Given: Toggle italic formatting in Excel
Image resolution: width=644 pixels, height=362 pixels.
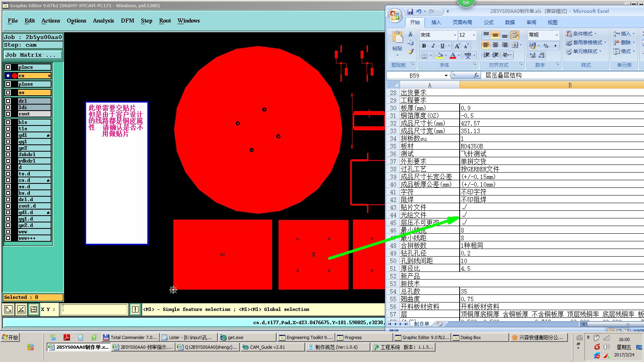Looking at the screenshot, I should [433, 46].
